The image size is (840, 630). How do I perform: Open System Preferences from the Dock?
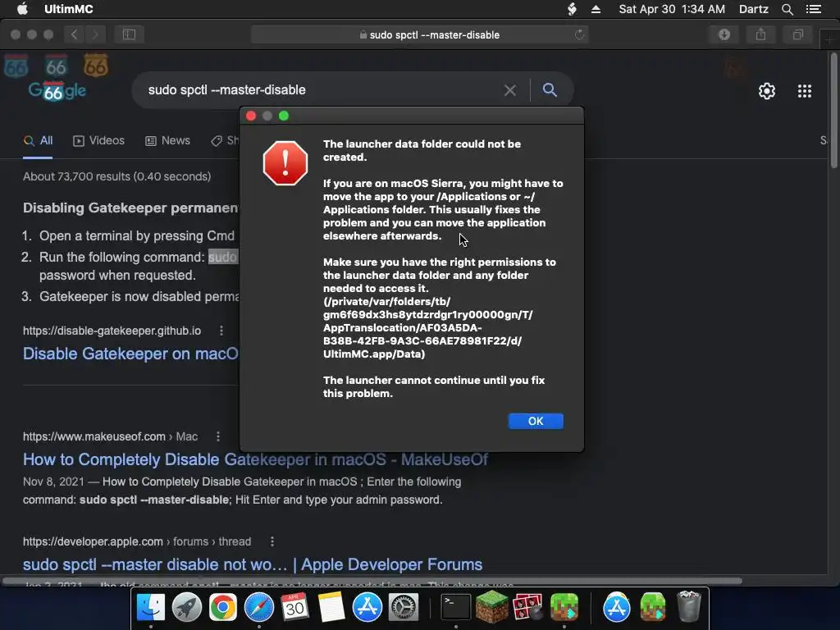click(403, 608)
